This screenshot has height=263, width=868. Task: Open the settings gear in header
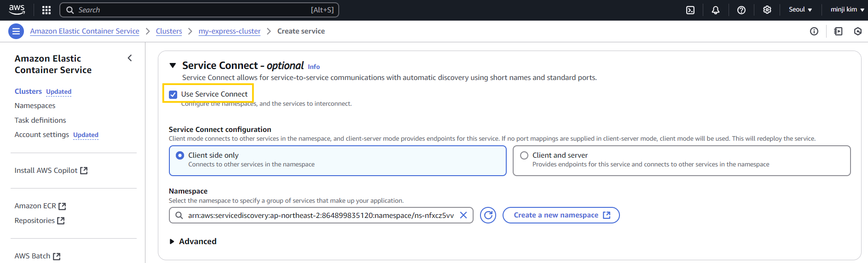(x=767, y=10)
